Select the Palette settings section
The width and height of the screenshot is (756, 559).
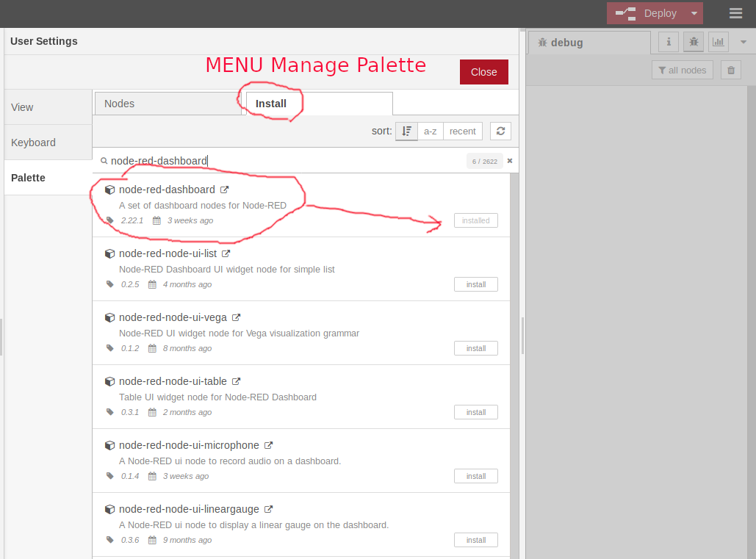coord(48,177)
